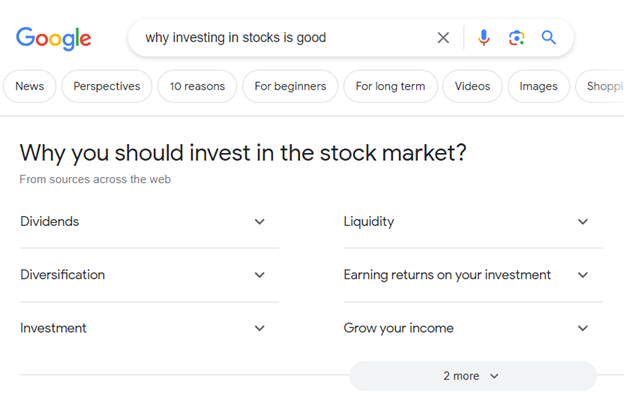Image resolution: width=624 pixels, height=403 pixels.
Task: Open Google Lens image search
Action: 516,38
